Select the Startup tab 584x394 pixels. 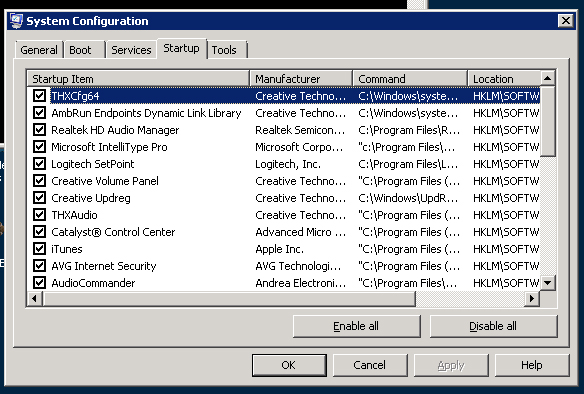pyautogui.click(x=181, y=48)
